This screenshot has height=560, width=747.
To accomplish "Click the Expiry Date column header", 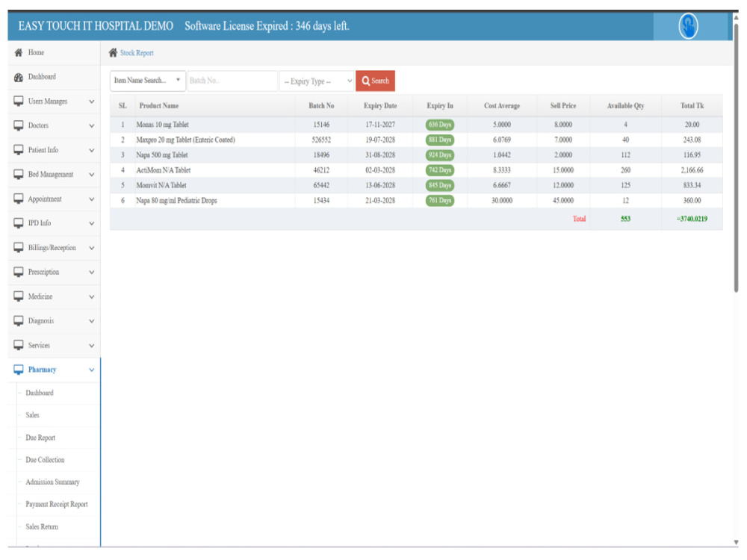I will click(380, 106).
